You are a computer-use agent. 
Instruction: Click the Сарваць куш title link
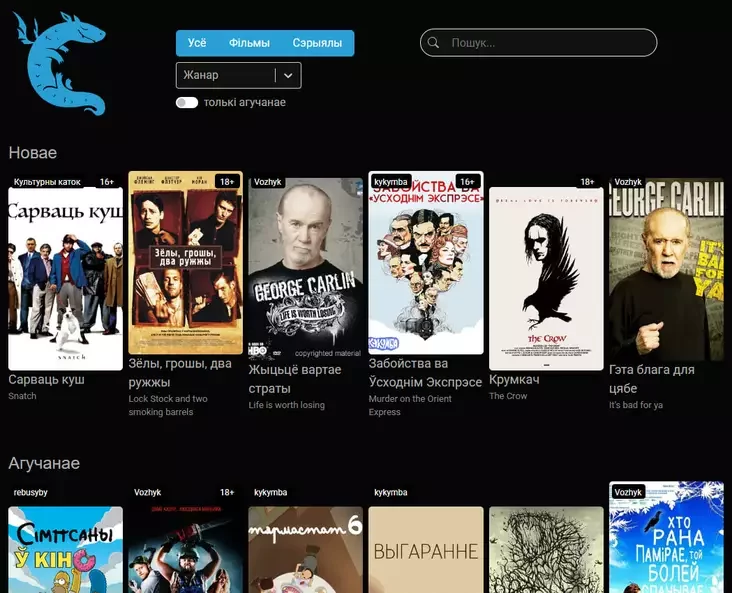click(47, 380)
